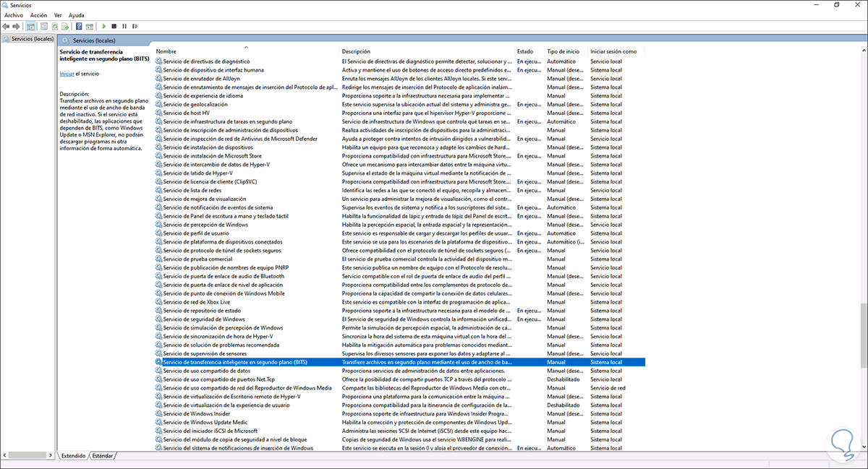The image size is (868, 469).
Task: Open the Ver menu
Action: click(x=58, y=14)
